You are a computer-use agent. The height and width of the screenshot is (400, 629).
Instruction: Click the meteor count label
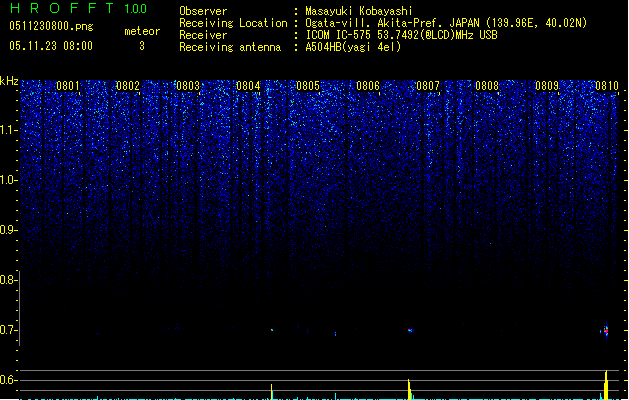pyautogui.click(x=142, y=31)
